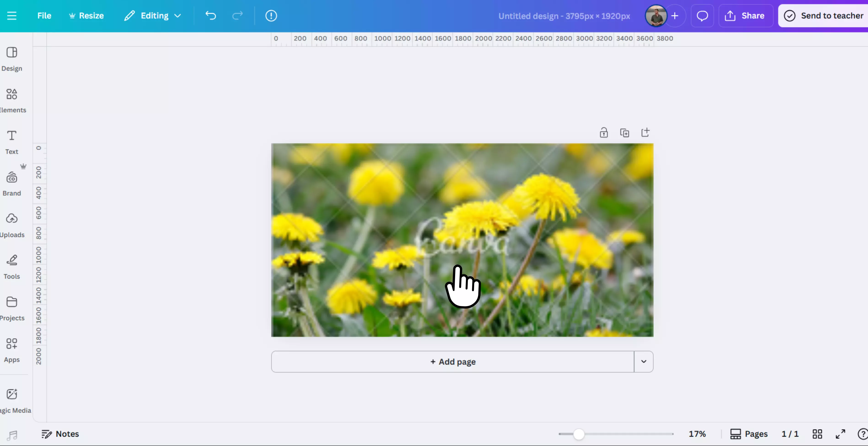Click the zoom slider handle
Viewport: 868px width, 446px height.
pyautogui.click(x=579, y=434)
